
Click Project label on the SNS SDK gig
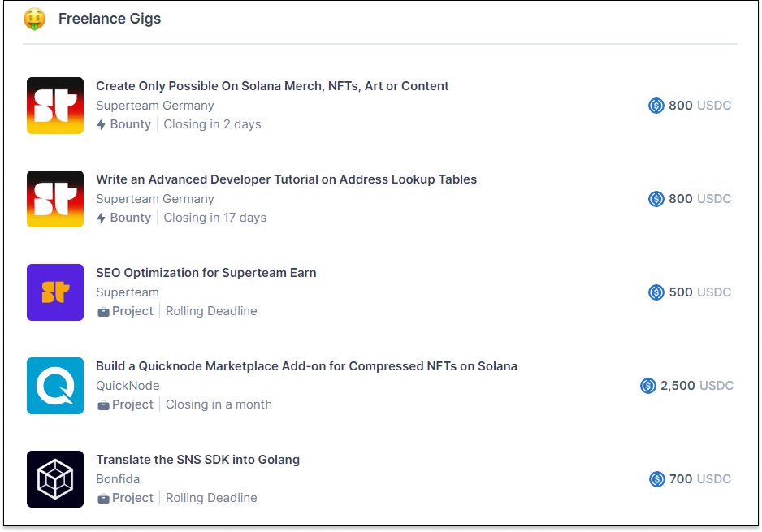[132, 498]
